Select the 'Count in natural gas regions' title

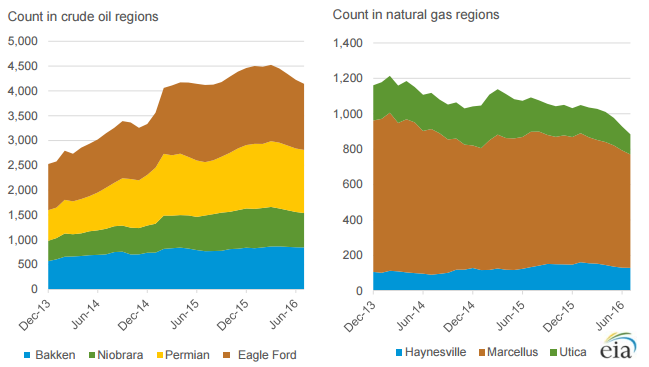pyautogui.click(x=416, y=15)
